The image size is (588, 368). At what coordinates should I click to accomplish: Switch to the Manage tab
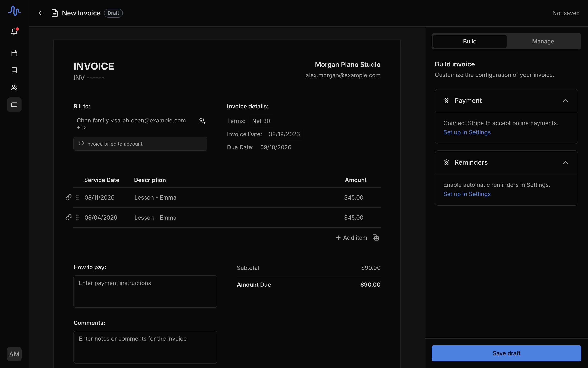543,41
